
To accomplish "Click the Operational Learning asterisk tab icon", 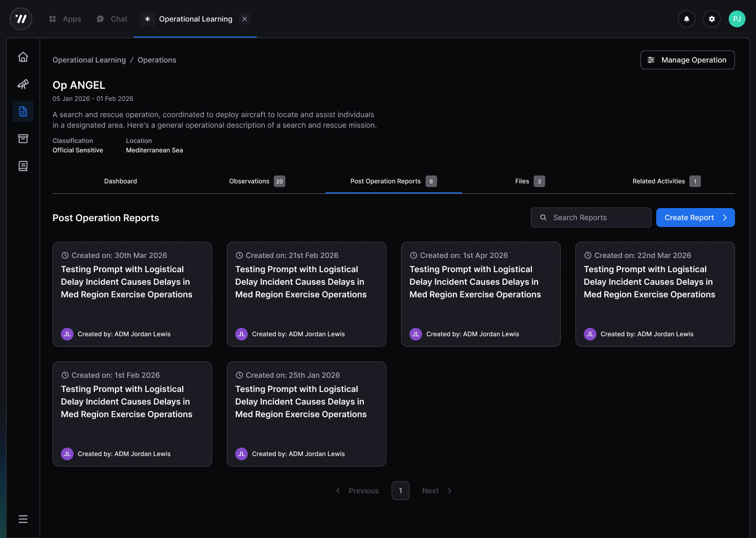I will coord(148,19).
